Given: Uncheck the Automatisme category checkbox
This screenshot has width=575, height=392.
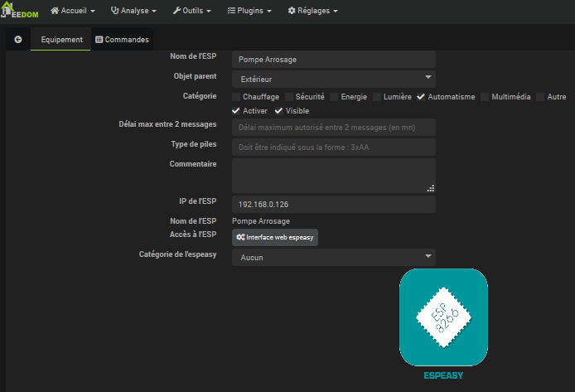Looking at the screenshot, I should (x=421, y=97).
